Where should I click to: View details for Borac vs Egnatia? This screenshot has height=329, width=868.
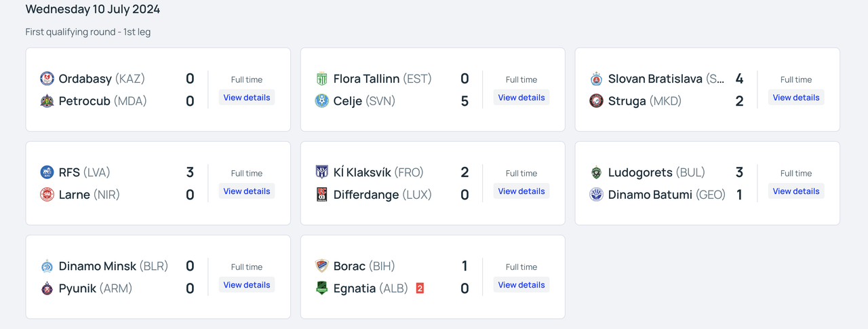[x=521, y=285]
